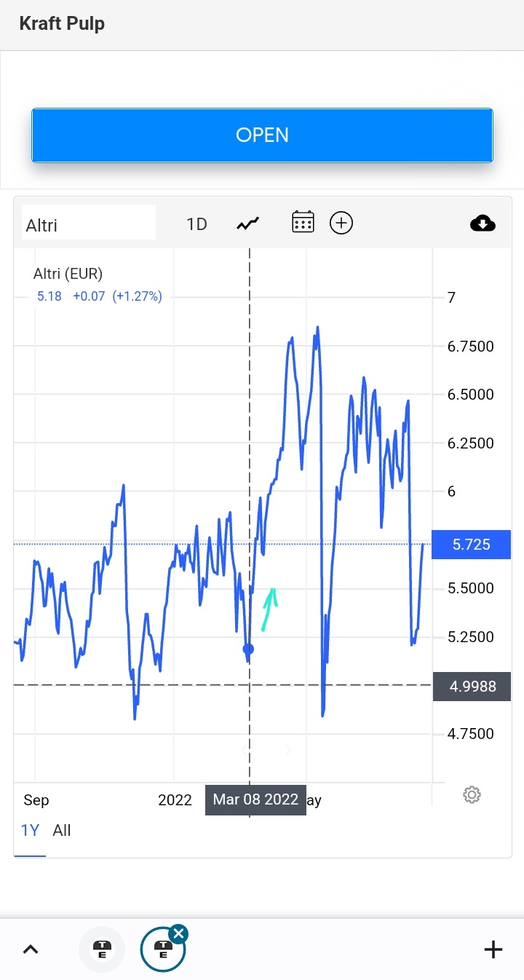
Task: Add a comparison with the plus icon
Action: click(341, 223)
